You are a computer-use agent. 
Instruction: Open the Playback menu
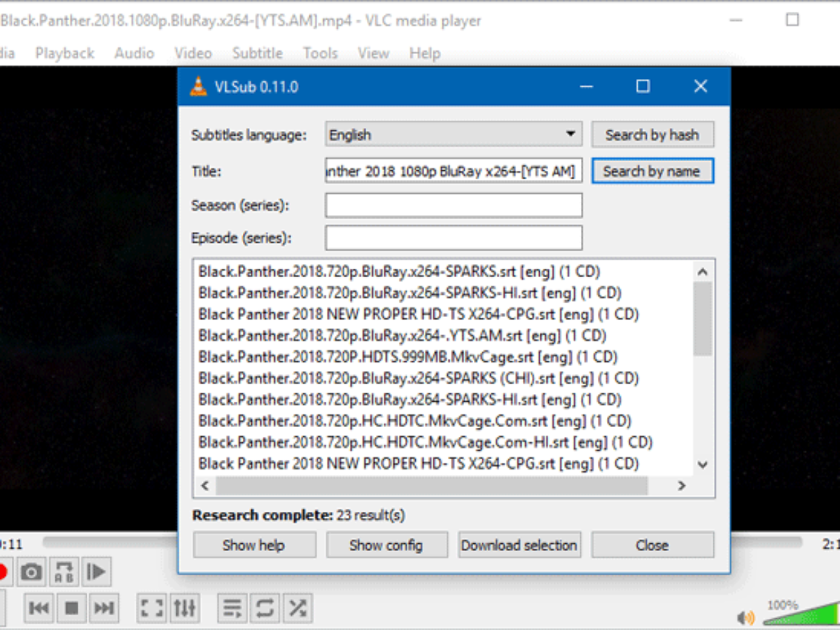click(65, 53)
